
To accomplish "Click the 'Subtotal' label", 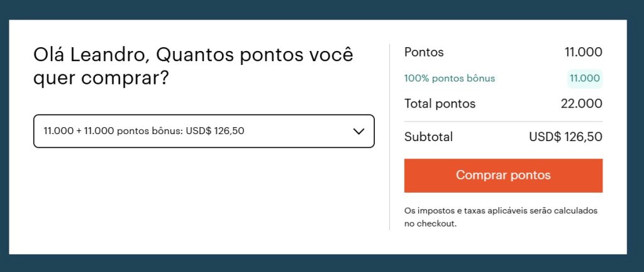I will [428, 137].
